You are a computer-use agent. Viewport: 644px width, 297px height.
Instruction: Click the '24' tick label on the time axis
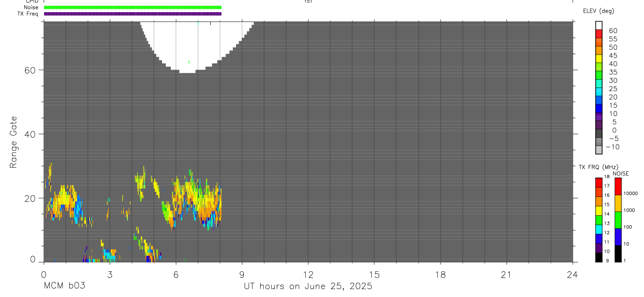coord(572,274)
